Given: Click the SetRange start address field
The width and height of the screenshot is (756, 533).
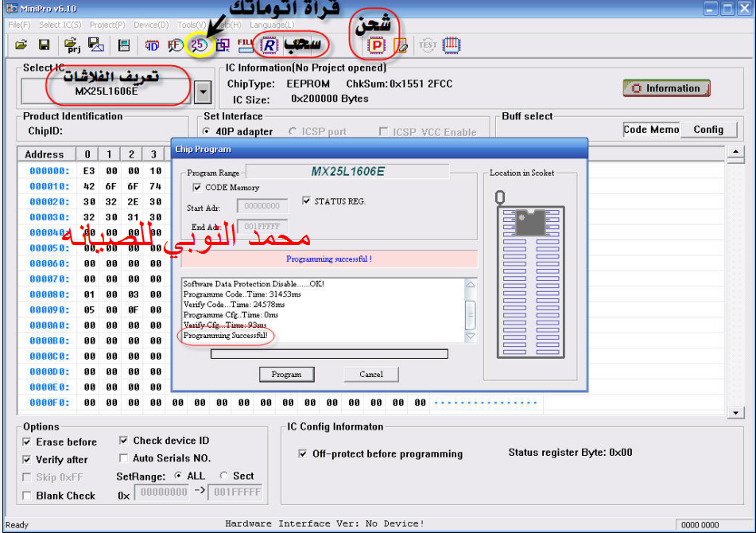Looking at the screenshot, I should 161,492.
